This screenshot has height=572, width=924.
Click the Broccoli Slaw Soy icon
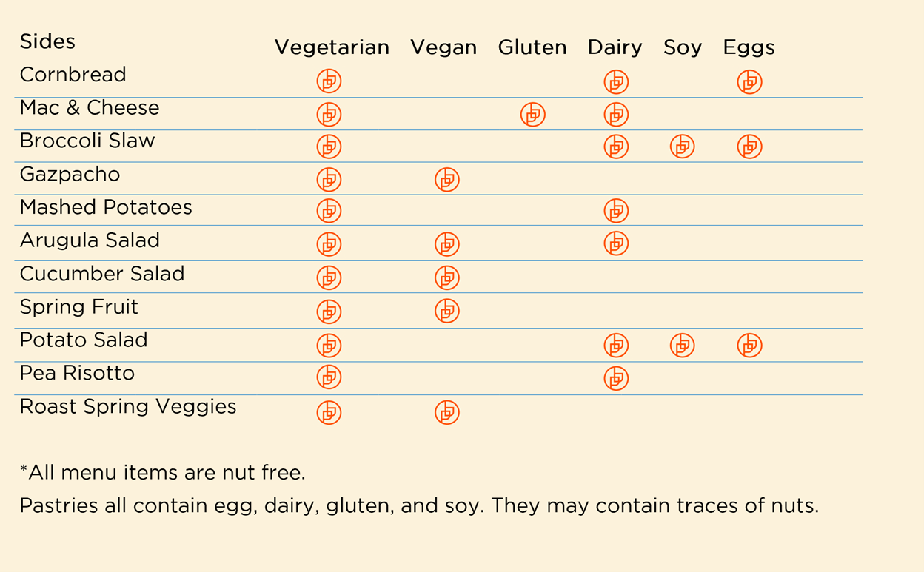click(x=682, y=147)
